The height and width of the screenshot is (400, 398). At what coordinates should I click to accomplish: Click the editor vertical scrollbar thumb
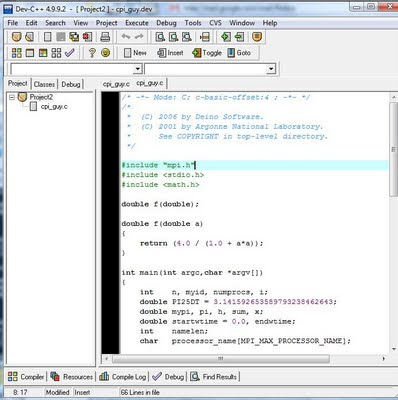pyautogui.click(x=393, y=149)
